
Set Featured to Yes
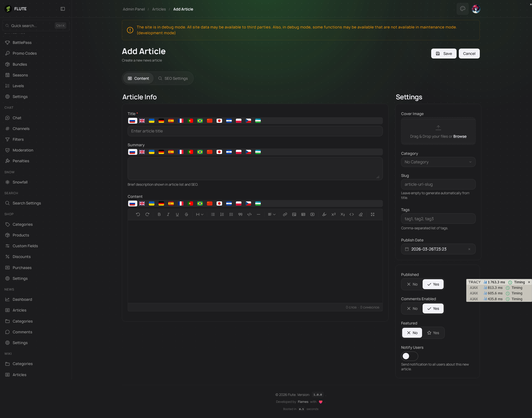[x=433, y=333]
